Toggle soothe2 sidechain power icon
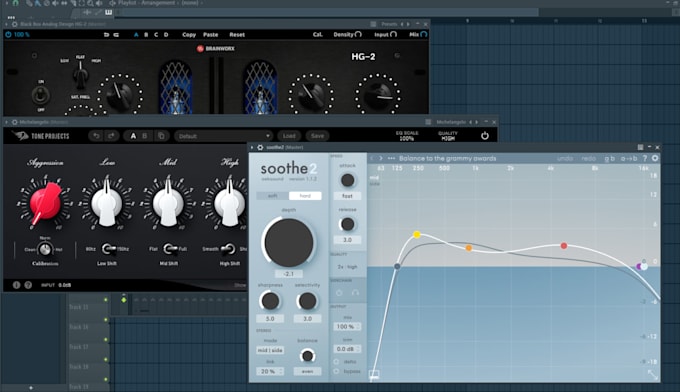Image resolution: width=680 pixels, height=392 pixels. click(x=340, y=293)
